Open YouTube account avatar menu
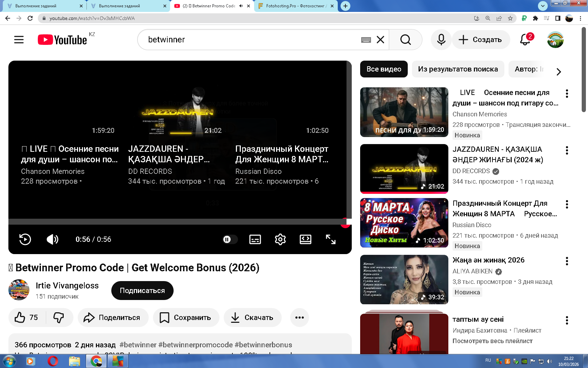This screenshot has height=368, width=588. [555, 40]
